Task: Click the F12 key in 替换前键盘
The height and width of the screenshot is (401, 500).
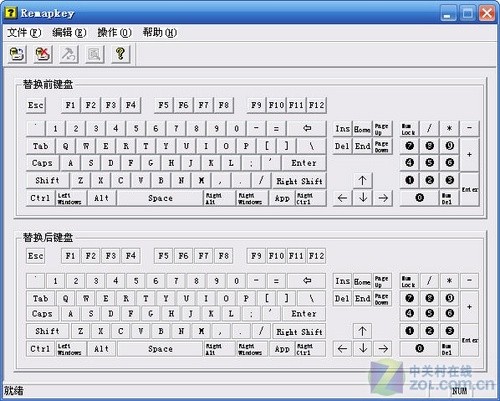Action: point(316,105)
